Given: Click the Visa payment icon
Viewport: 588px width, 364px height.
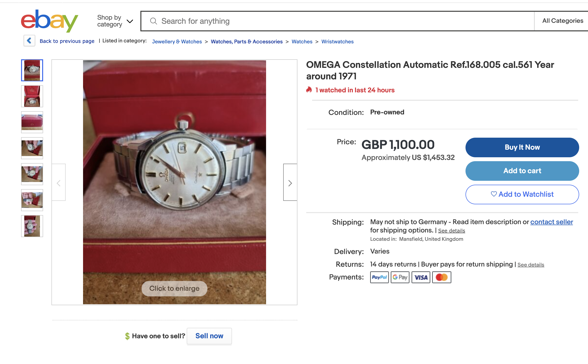Looking at the screenshot, I should click(421, 277).
